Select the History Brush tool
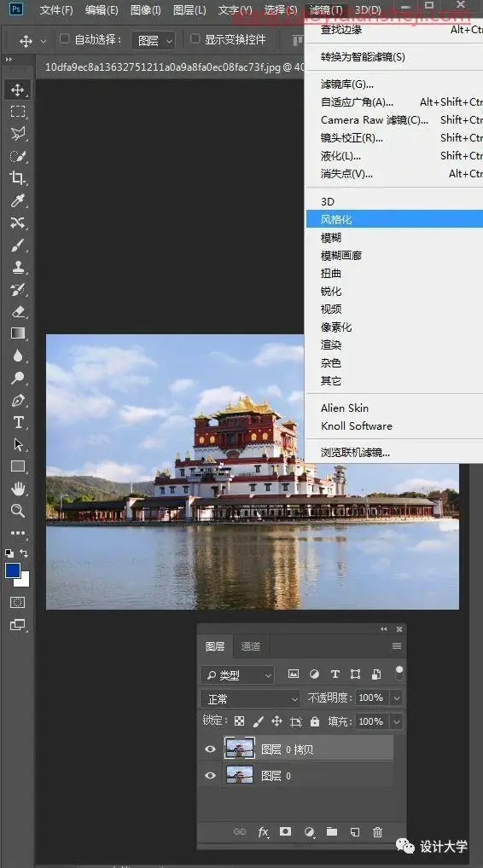Screen dimensions: 483x868 (x=18, y=289)
